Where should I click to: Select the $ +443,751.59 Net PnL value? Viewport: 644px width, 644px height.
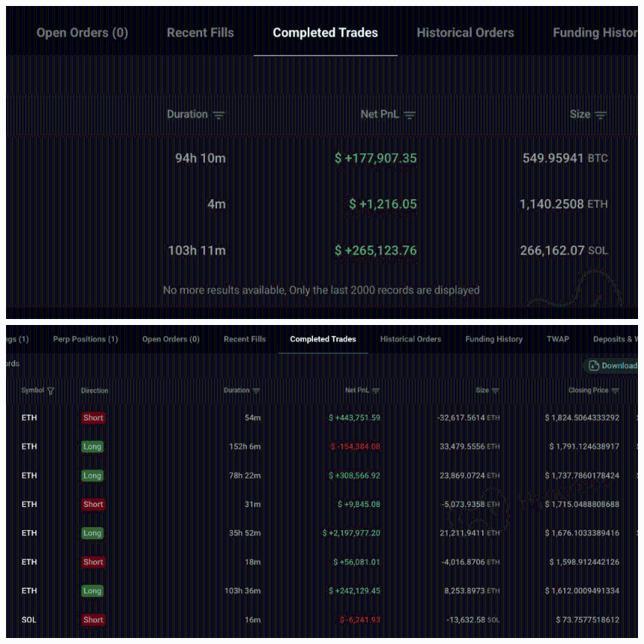(354, 418)
